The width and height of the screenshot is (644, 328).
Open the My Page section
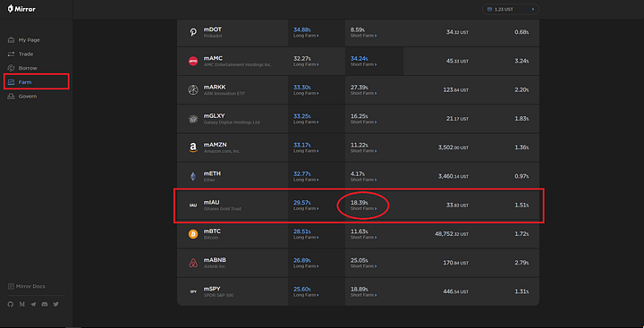29,40
